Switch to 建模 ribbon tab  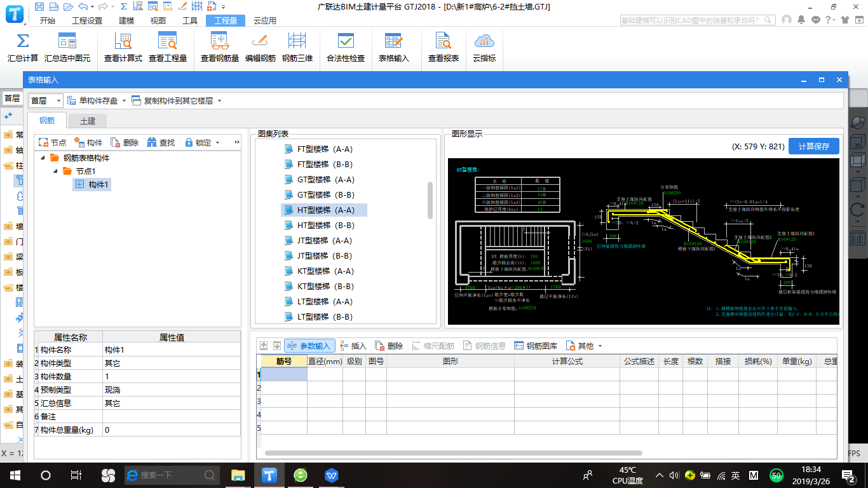pyautogui.click(x=126, y=20)
